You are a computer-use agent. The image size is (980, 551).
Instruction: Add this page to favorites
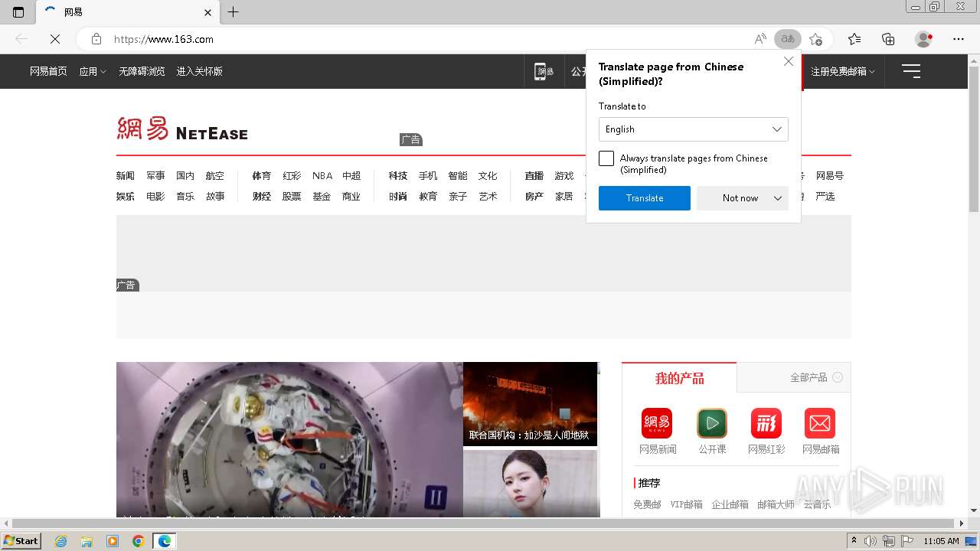tap(816, 39)
